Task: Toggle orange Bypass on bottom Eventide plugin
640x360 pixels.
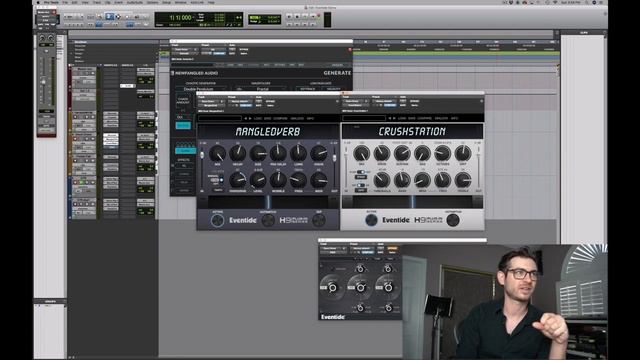Action: tap(392, 248)
